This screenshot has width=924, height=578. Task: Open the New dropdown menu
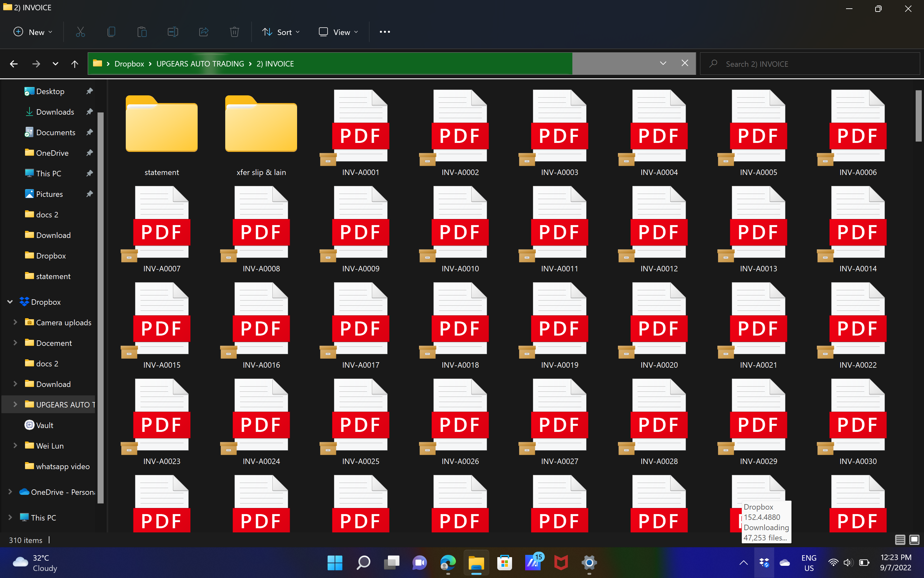coord(33,32)
